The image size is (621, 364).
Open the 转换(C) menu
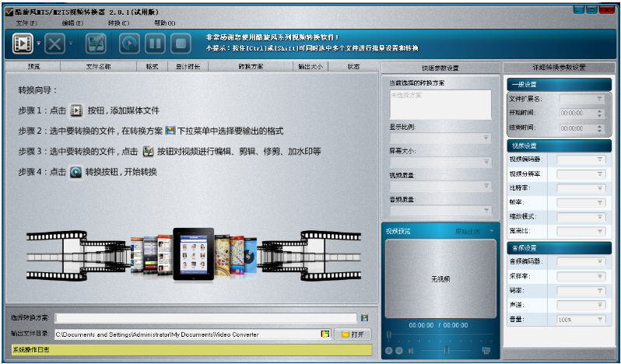click(x=119, y=23)
